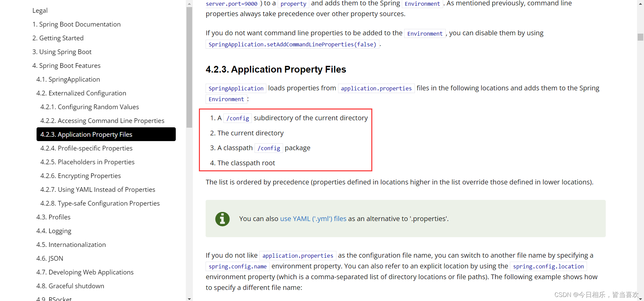Click the page scrollbar thumb at right edge
Screen dimensions: 644x301
point(640,37)
